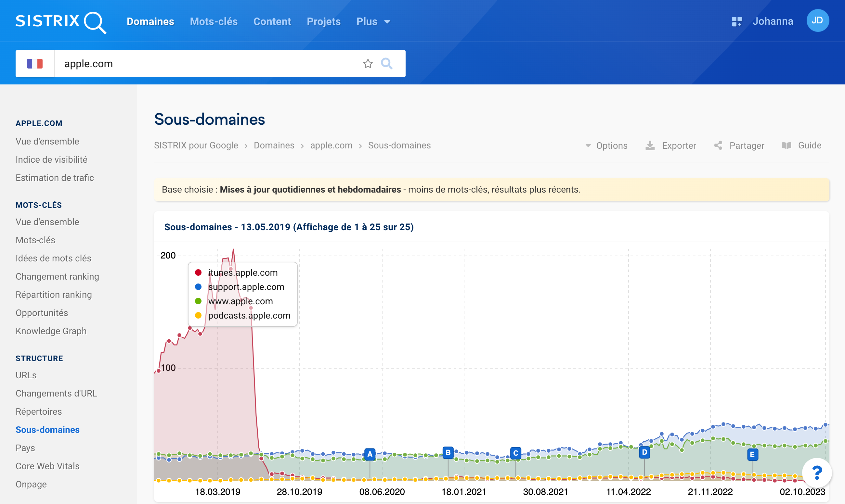Image resolution: width=845 pixels, height=504 pixels.
Task: Click the Partager button label
Action: point(747,145)
